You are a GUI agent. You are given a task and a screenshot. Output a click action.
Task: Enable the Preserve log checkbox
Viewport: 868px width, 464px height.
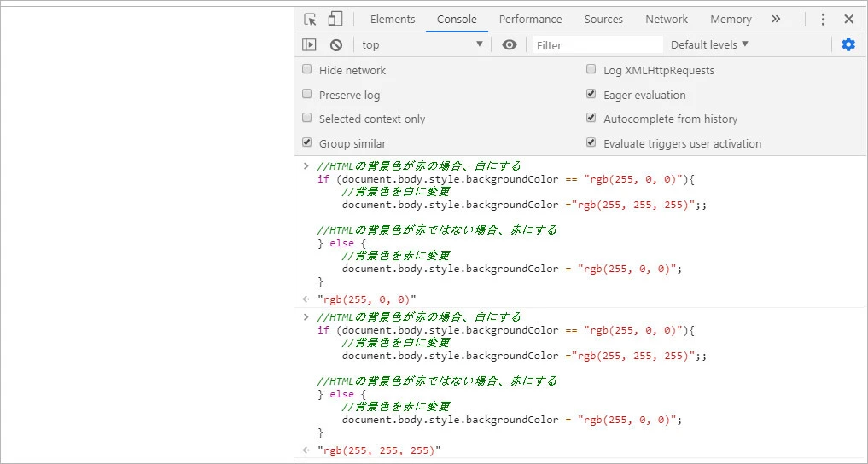(307, 95)
